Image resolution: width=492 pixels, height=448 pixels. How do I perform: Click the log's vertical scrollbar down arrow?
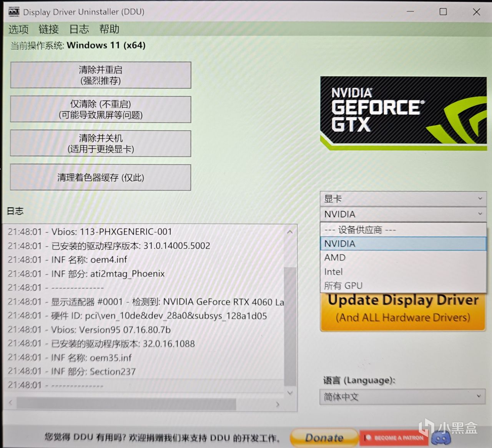point(290,392)
